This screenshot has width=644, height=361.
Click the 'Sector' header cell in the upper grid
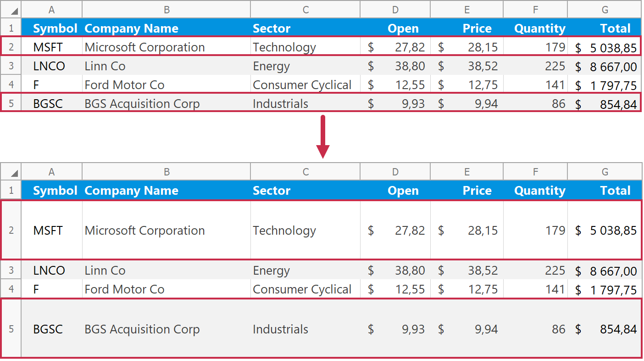[305, 28]
